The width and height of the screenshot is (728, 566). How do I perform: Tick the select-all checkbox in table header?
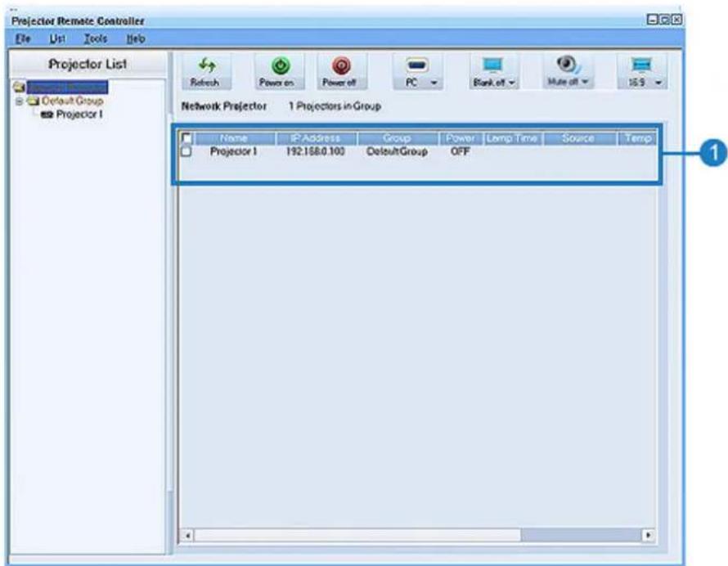[186, 138]
